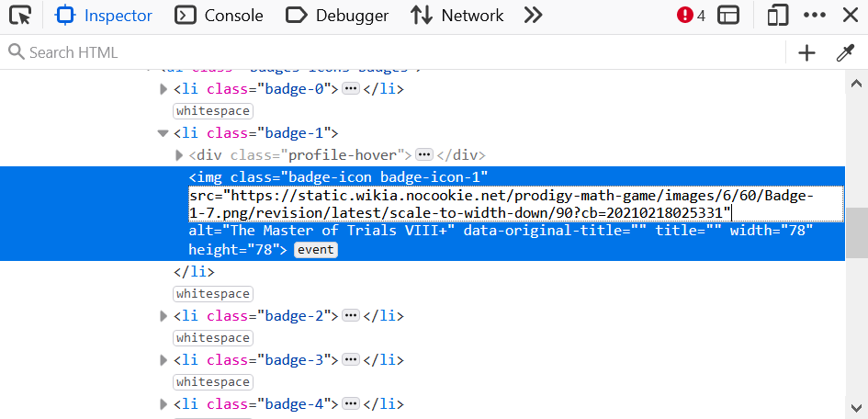The image size is (868, 419).
Task: Click the error count badge showing 4
Action: 691,16
